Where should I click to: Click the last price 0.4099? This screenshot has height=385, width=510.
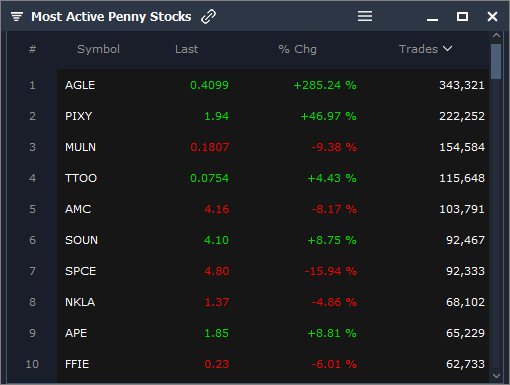tap(209, 85)
